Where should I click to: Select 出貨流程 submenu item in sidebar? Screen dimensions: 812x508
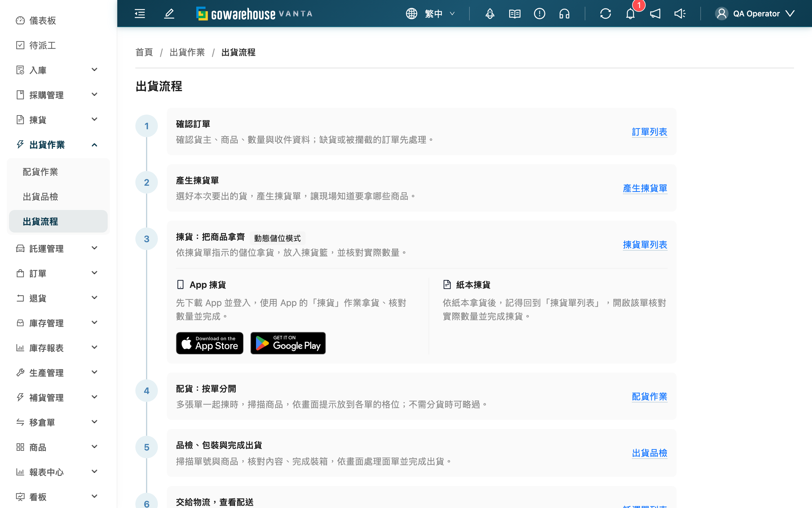click(58, 222)
